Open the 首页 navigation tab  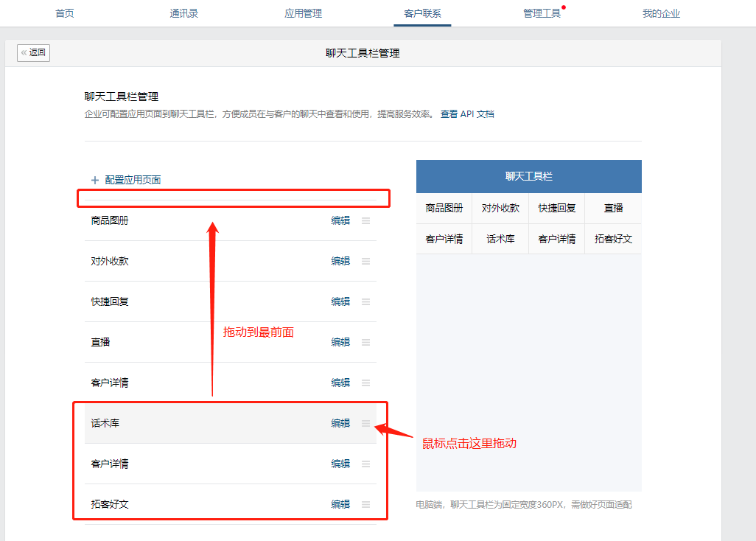point(65,13)
